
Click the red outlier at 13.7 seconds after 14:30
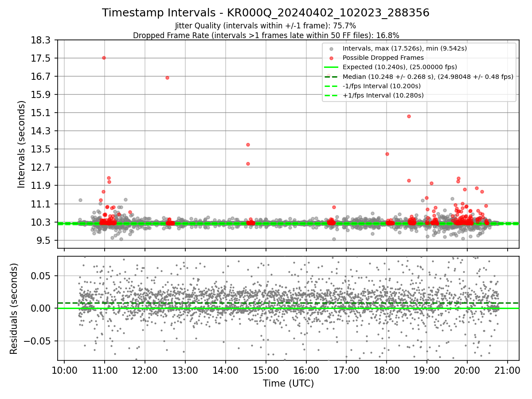[248, 145]
